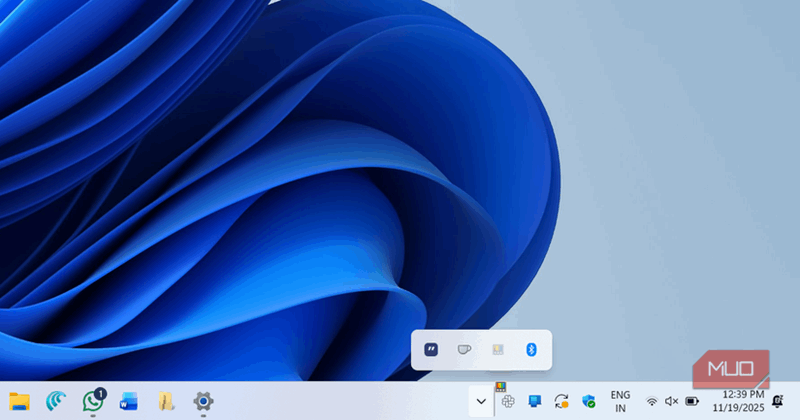Open the zipped folder archiver app

tap(166, 401)
